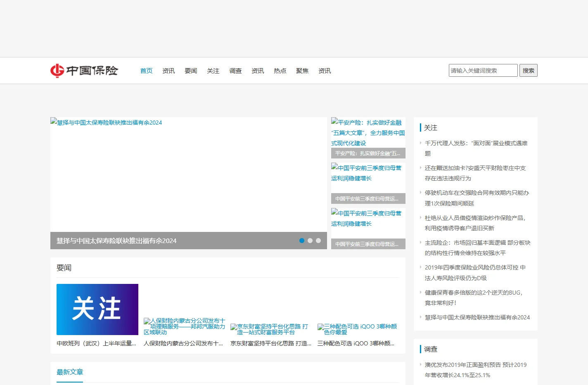
Task: Open the 调查 navigation menu item
Action: (x=235, y=71)
